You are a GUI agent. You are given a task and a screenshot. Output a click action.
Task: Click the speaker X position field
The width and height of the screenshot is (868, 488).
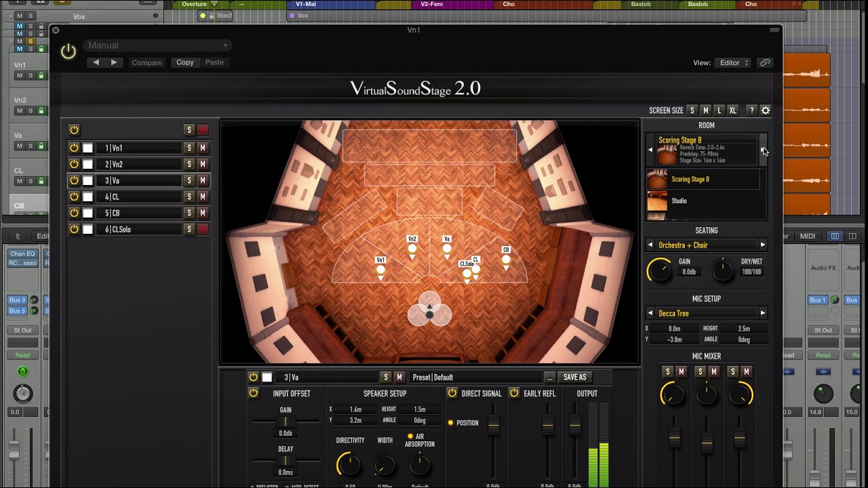[x=355, y=409]
